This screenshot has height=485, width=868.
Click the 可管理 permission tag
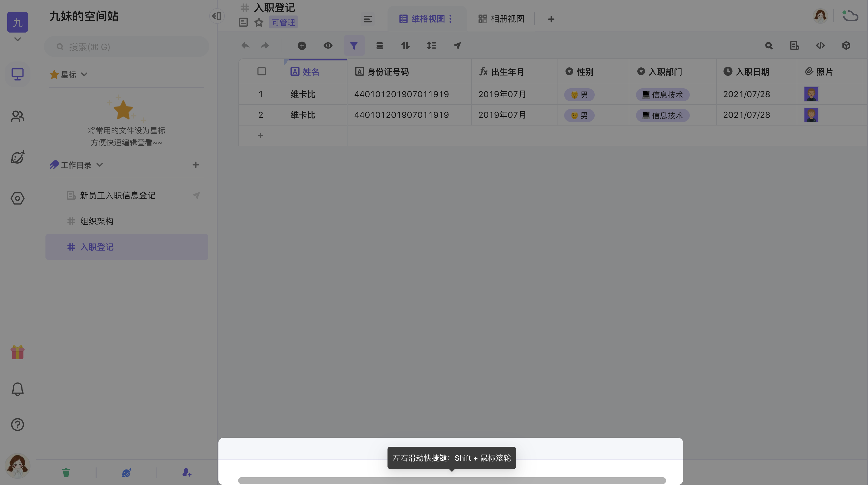tap(283, 22)
